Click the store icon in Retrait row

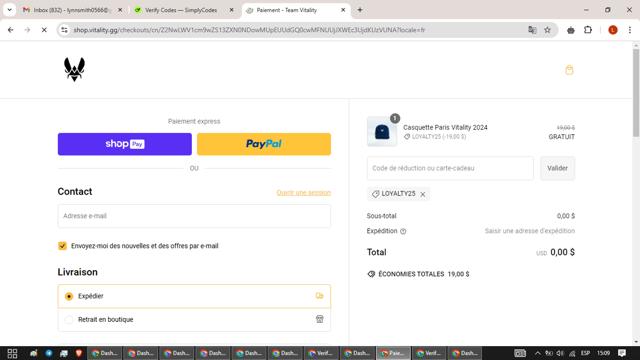(x=320, y=319)
